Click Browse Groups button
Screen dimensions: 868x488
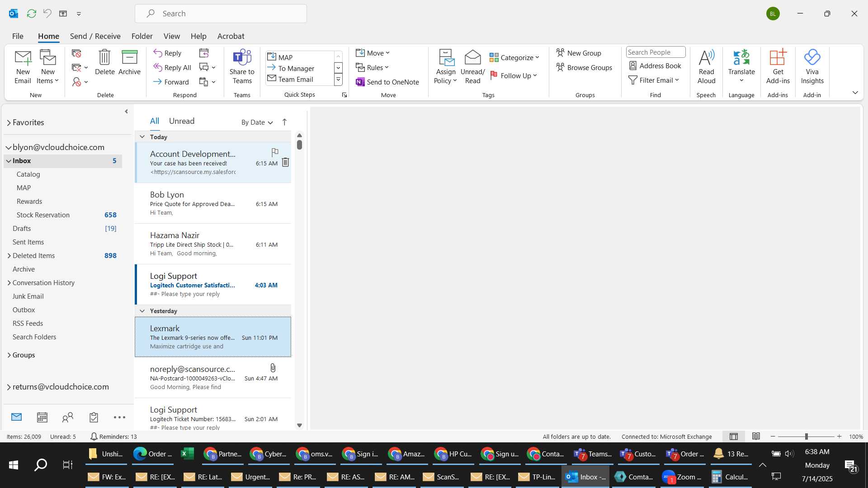[584, 67]
